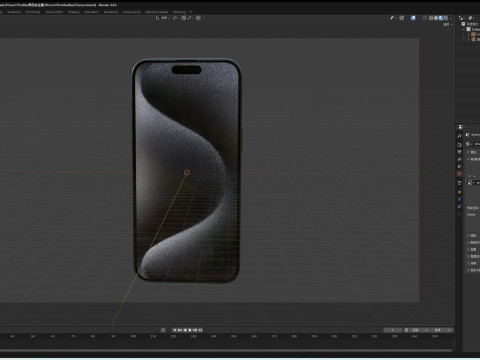Open the Geometry Nodes workspace tab
The width and height of the screenshot is (480, 360).
tap(157, 12)
